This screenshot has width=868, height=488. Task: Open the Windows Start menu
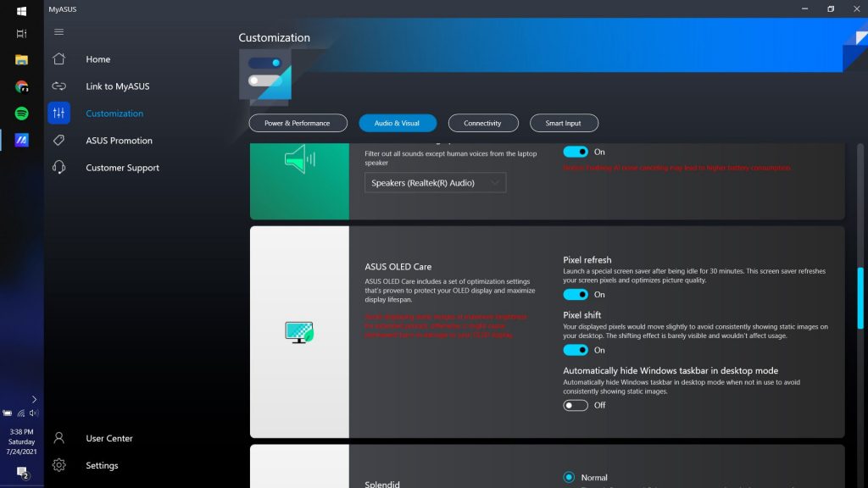click(x=21, y=10)
